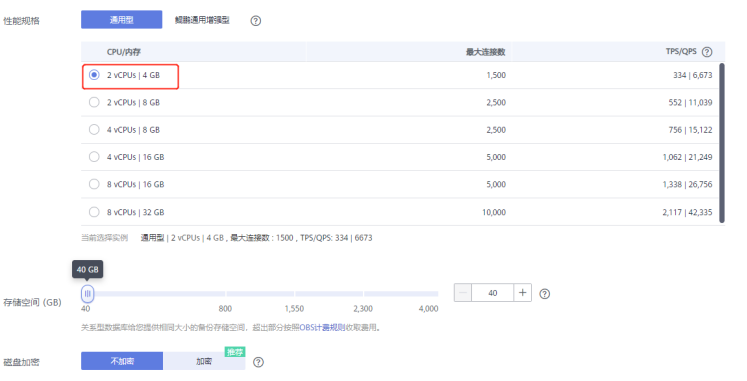Open the OBS计费规则 link
The width and height of the screenshot is (747, 381).
tap(322, 328)
